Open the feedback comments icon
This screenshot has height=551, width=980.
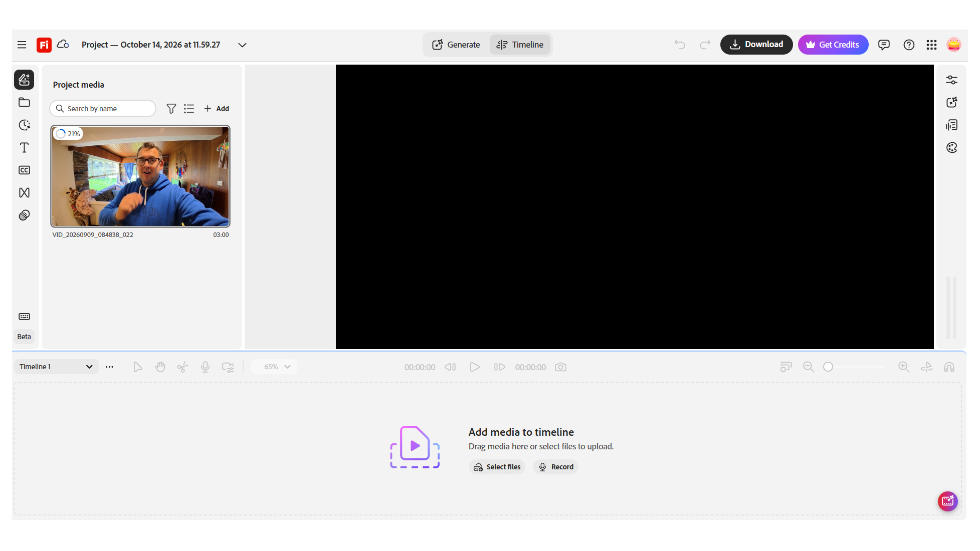click(884, 45)
